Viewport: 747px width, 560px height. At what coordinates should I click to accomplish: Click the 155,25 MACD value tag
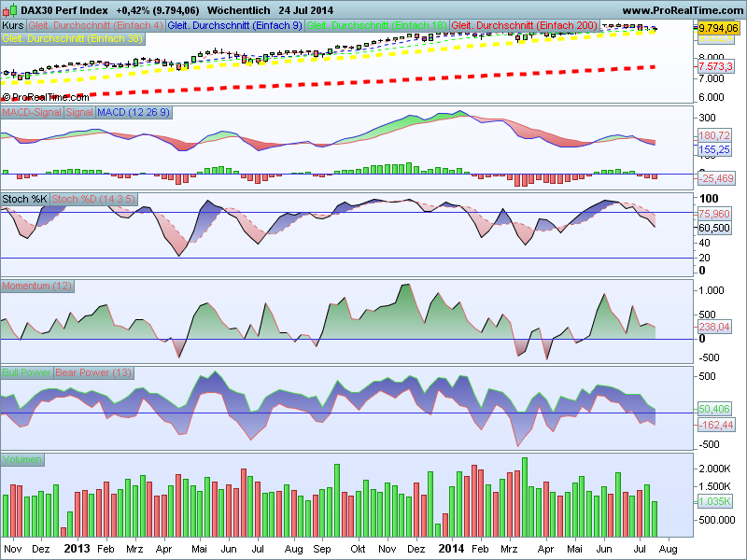pos(714,149)
